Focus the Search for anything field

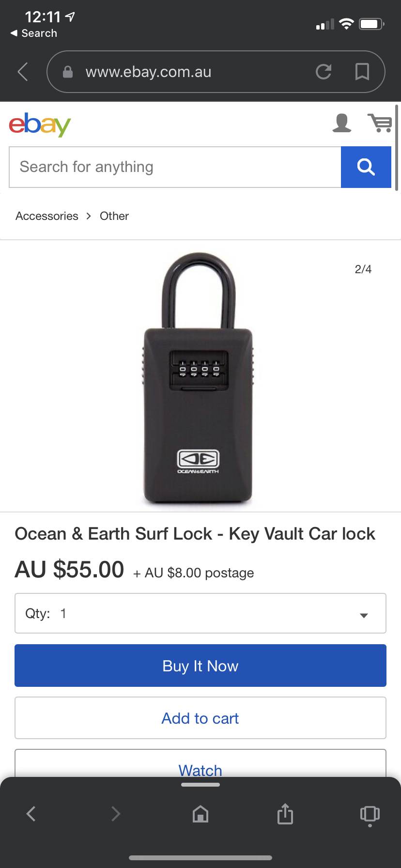point(175,167)
